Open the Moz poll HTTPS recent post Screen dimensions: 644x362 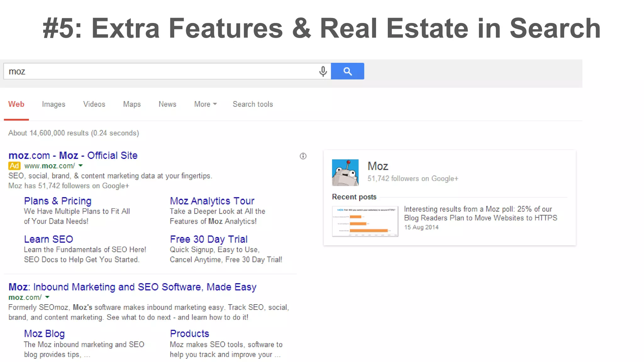click(480, 213)
